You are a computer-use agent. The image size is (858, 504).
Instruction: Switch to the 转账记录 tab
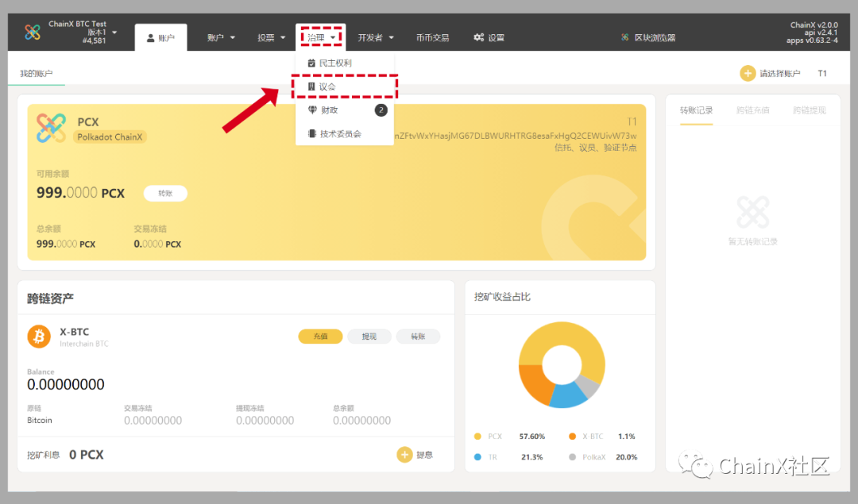click(696, 110)
